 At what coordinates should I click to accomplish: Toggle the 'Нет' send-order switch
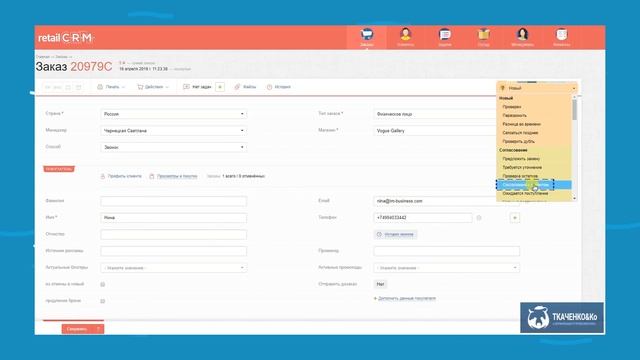pyautogui.click(x=380, y=284)
